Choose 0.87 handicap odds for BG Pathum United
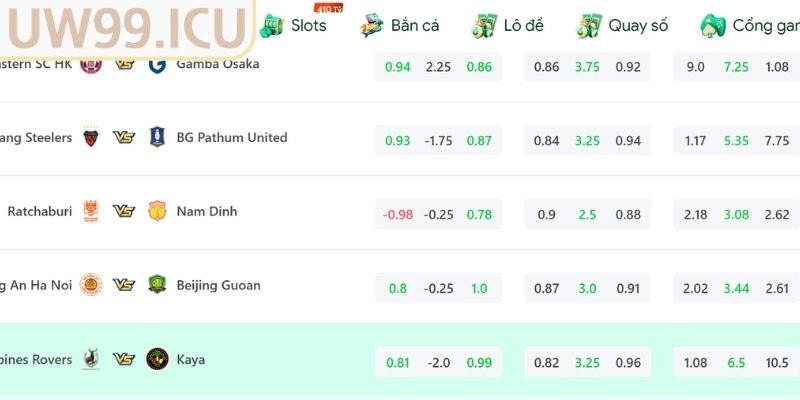Screen dimensions: 800x400 (x=479, y=141)
